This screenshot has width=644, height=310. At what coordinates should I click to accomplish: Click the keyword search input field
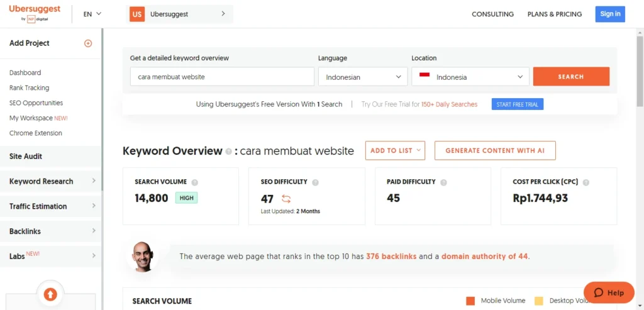(222, 77)
